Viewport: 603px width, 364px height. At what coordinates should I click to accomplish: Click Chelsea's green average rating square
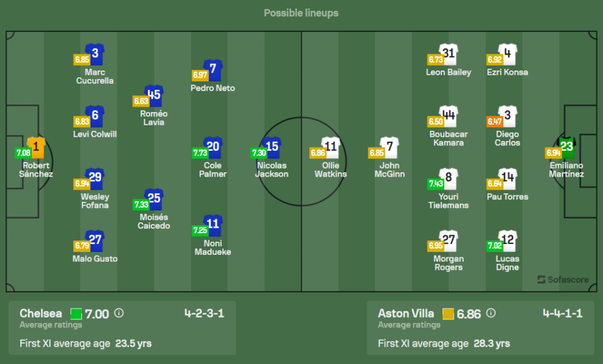click(x=76, y=313)
